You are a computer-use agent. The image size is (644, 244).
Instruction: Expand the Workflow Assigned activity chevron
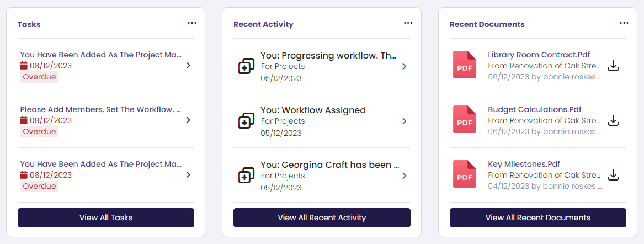[x=404, y=121]
